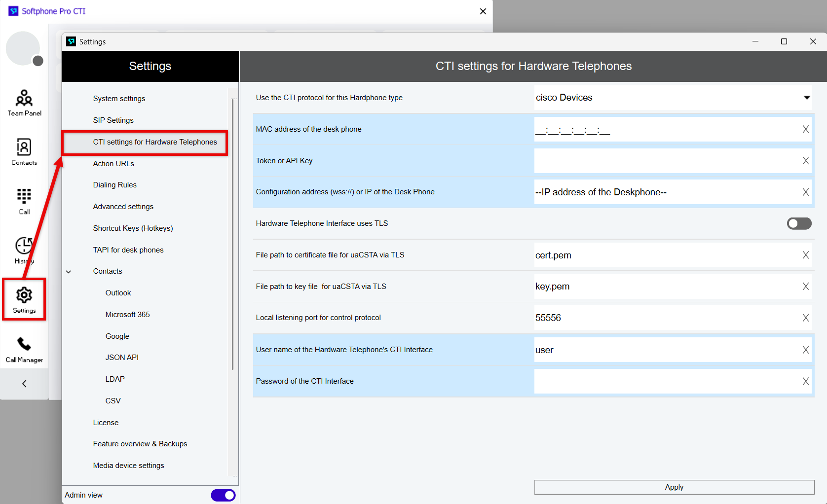
Task: Click the Apply button
Action: [x=674, y=487]
